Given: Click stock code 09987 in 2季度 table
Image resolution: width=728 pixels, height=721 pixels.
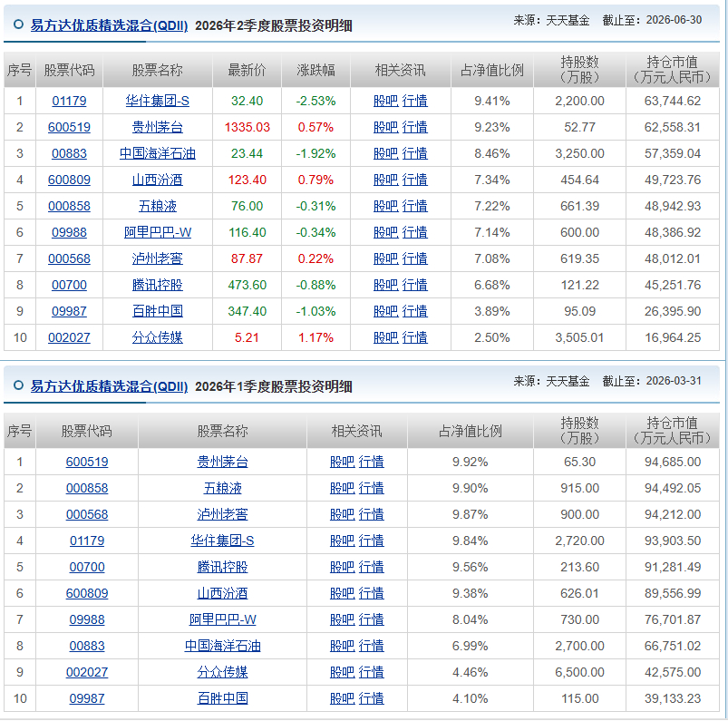Looking at the screenshot, I should (x=69, y=311).
